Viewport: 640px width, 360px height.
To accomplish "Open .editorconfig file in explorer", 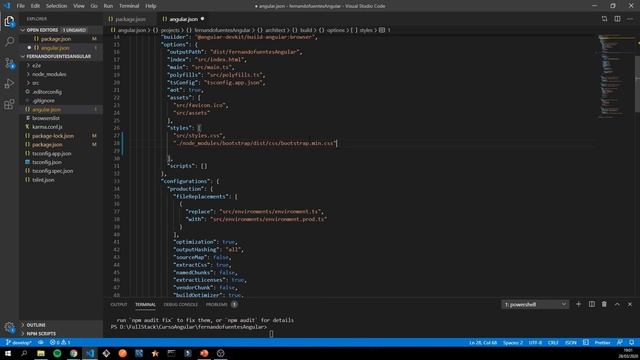I will coord(47,92).
